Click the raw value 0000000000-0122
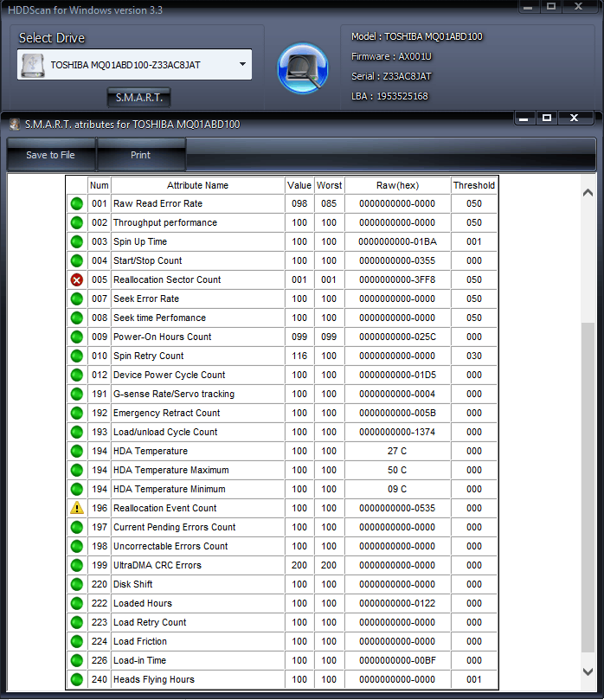The image size is (604, 700). (397, 604)
